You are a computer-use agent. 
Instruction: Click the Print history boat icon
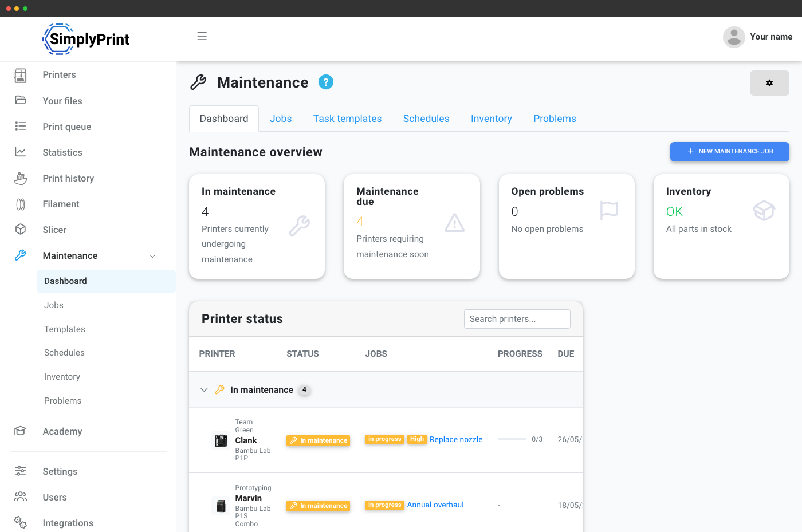(x=21, y=178)
